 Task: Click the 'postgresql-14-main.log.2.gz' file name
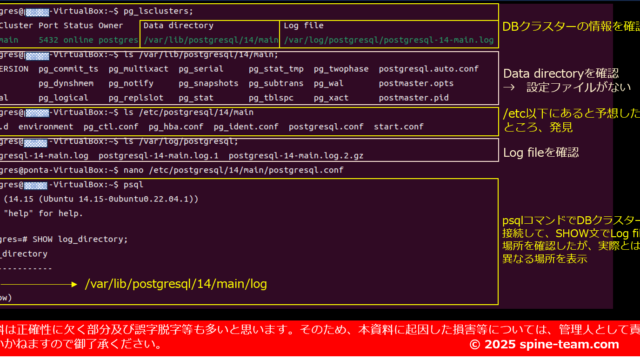296,156
